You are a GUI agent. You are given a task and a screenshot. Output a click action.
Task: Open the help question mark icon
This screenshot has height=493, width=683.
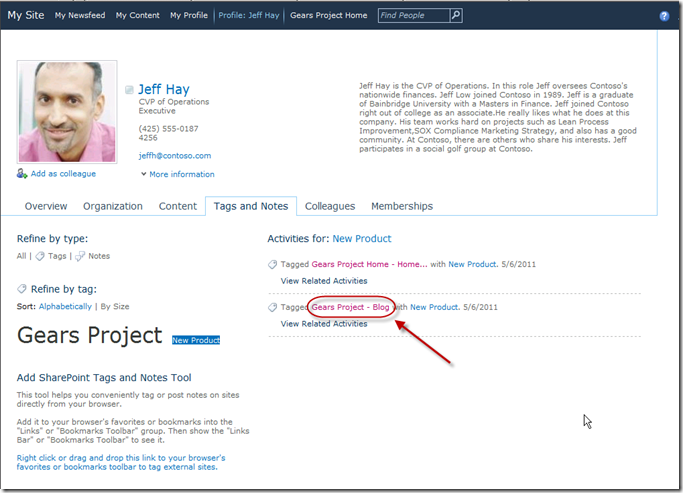click(664, 16)
